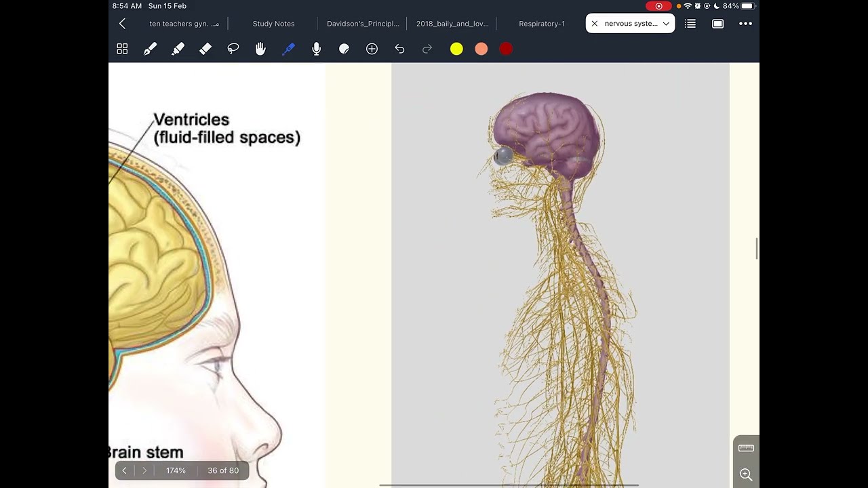Tap the 36 of 80 page indicator
This screenshot has height=488, width=868.
(x=223, y=470)
